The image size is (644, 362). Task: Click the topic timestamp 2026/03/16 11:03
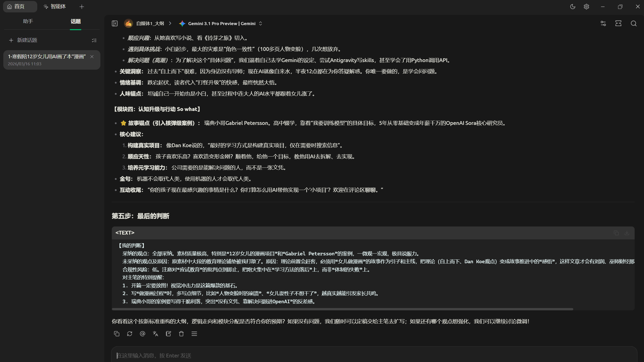point(25,64)
